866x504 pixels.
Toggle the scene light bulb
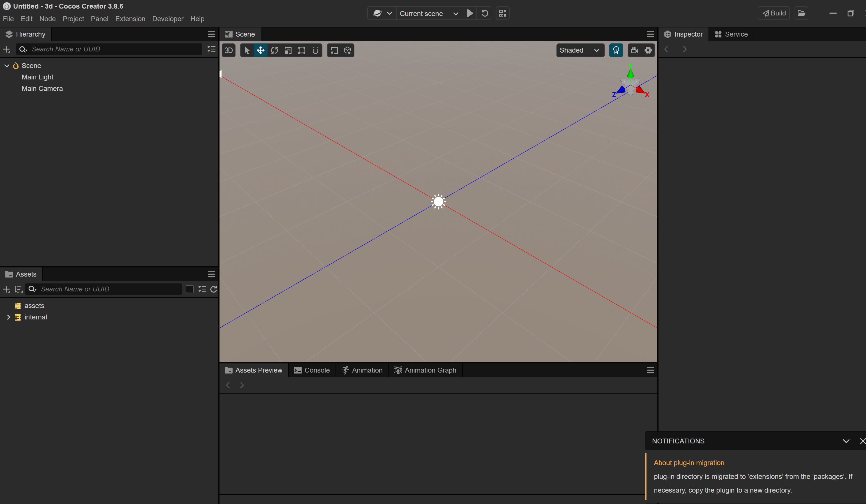(616, 50)
